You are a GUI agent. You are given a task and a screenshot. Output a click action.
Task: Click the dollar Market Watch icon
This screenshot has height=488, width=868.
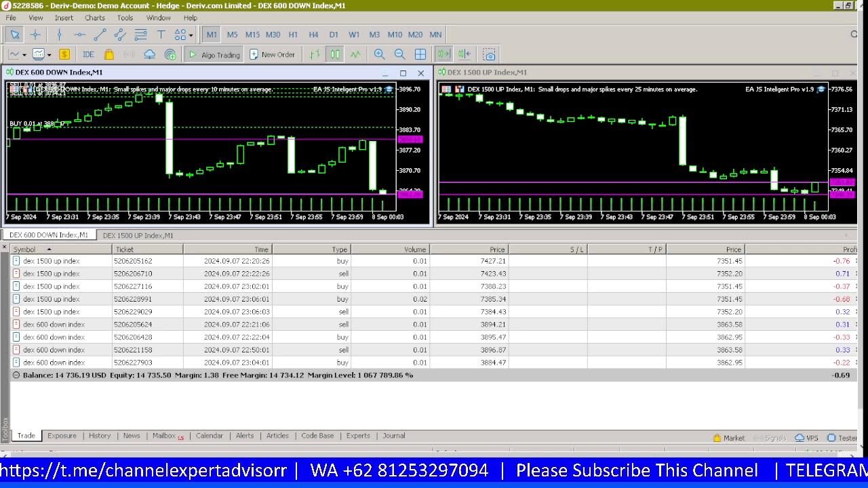tap(64, 54)
